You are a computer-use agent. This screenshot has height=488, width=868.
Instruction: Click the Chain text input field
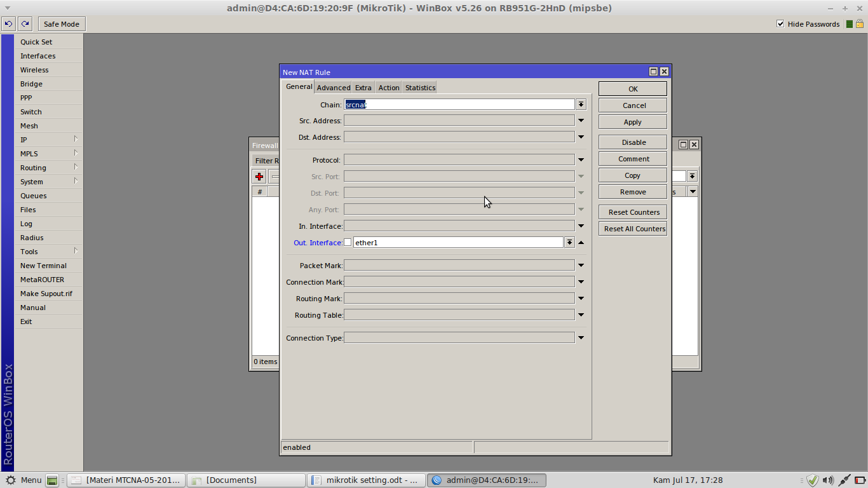(459, 104)
